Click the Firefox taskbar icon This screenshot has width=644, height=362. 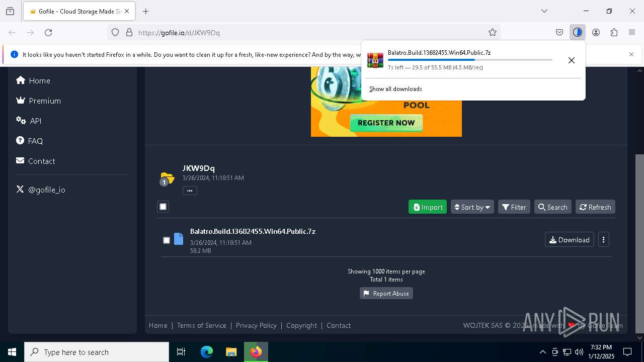256,352
